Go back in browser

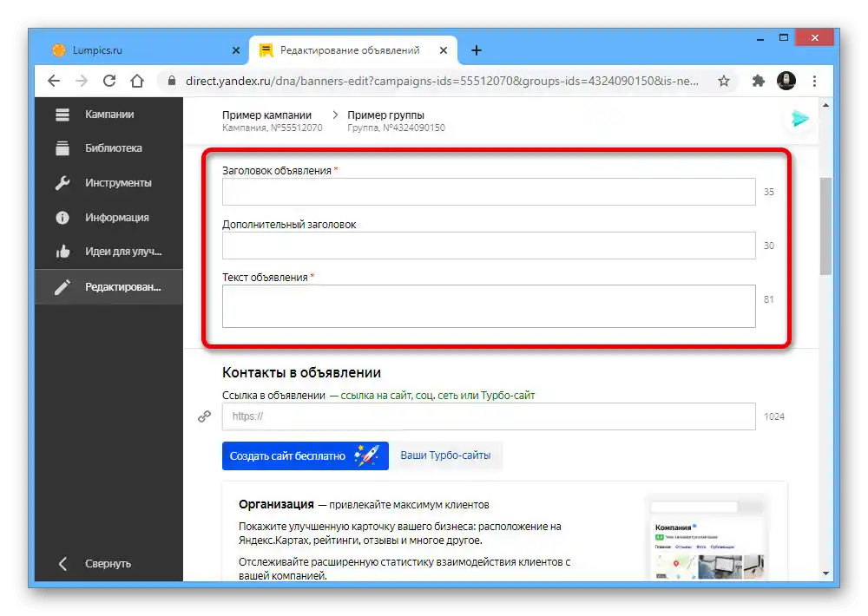pos(54,81)
